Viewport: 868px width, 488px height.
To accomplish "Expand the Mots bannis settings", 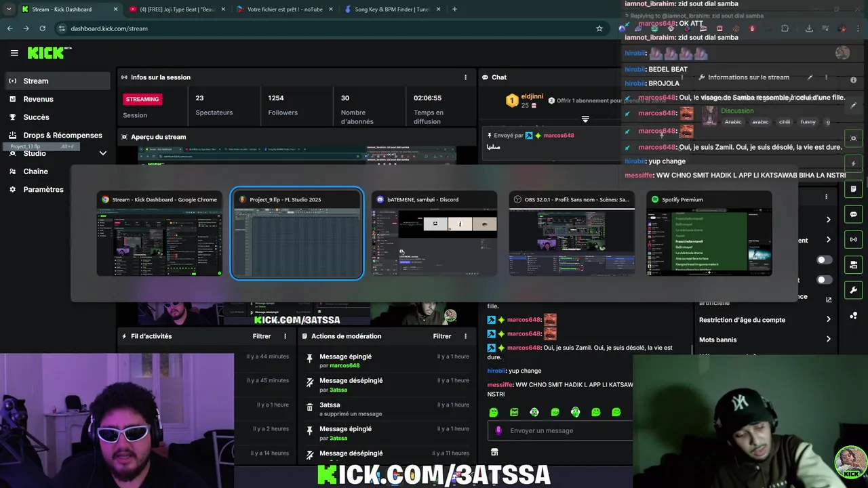I will 765,340.
